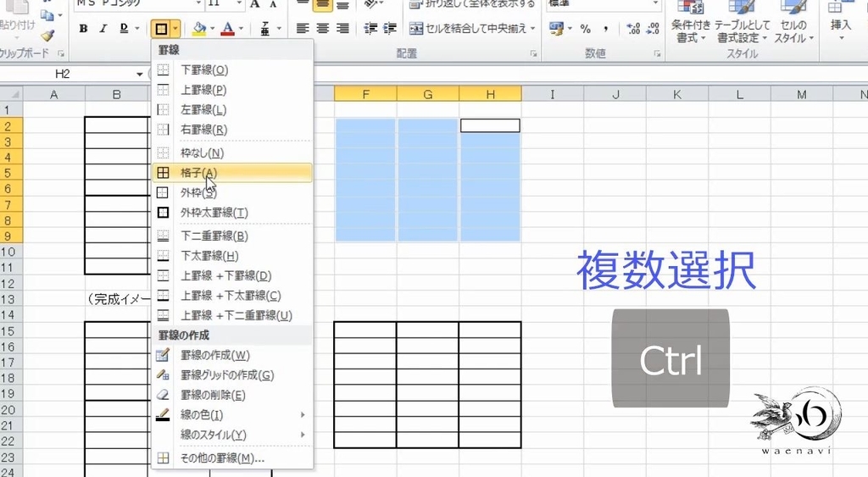This screenshot has width=868, height=477.
Task: Apply percent style
Action: [586, 29]
